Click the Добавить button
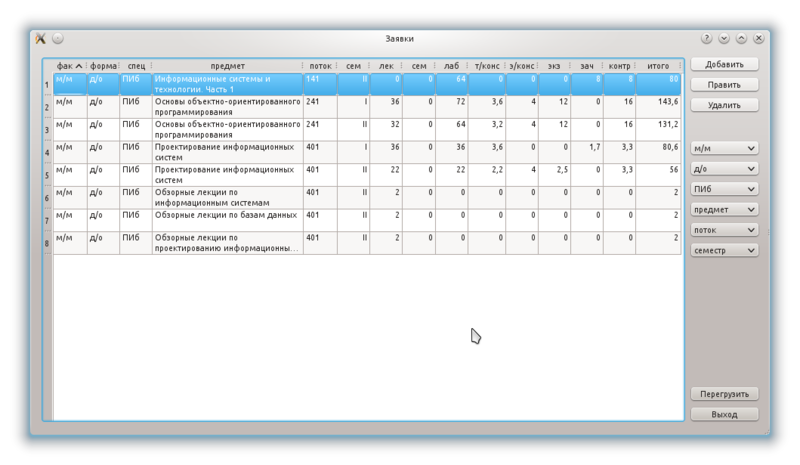This screenshot has height=465, width=800. click(x=724, y=64)
